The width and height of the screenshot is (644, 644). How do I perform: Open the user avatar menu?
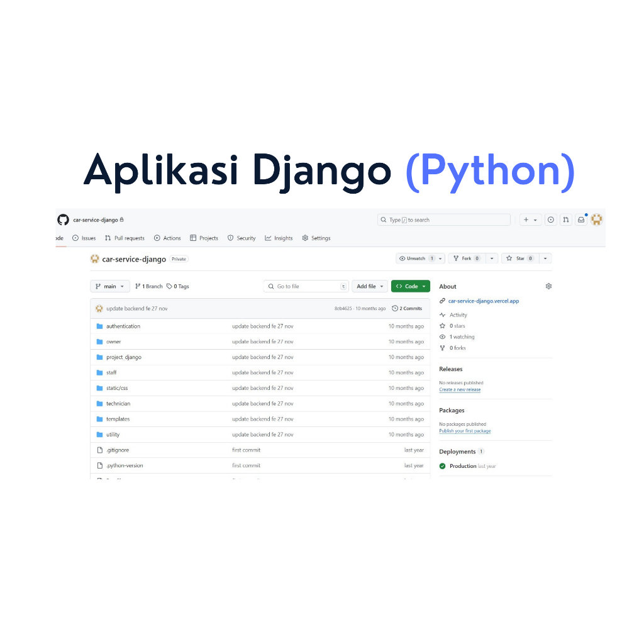click(597, 219)
